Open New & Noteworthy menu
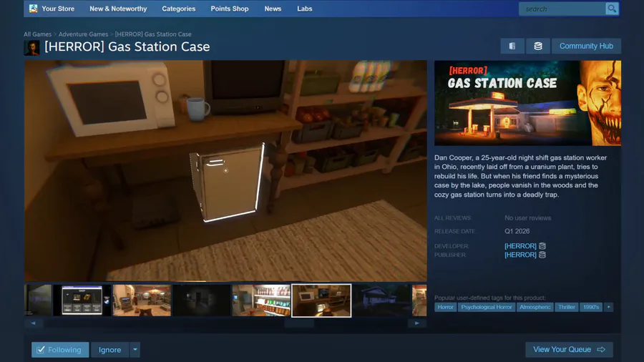The image size is (644, 362). click(118, 9)
